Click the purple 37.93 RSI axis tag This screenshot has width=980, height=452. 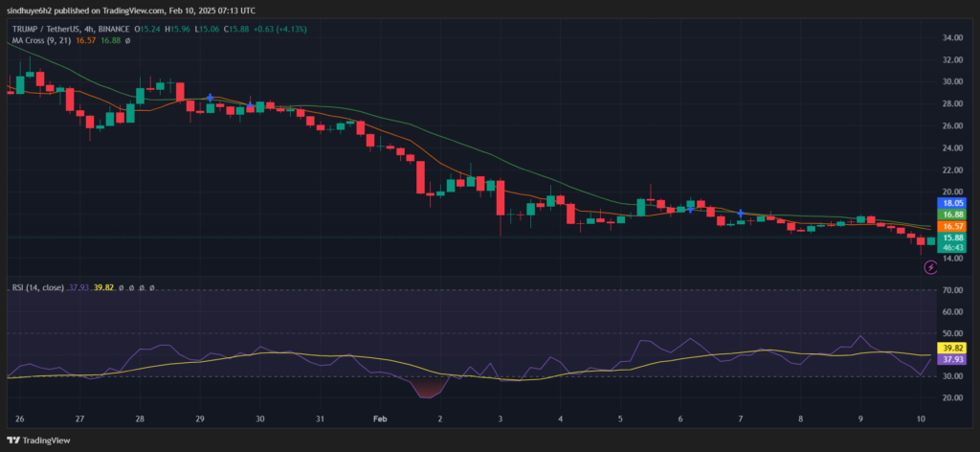click(952, 359)
